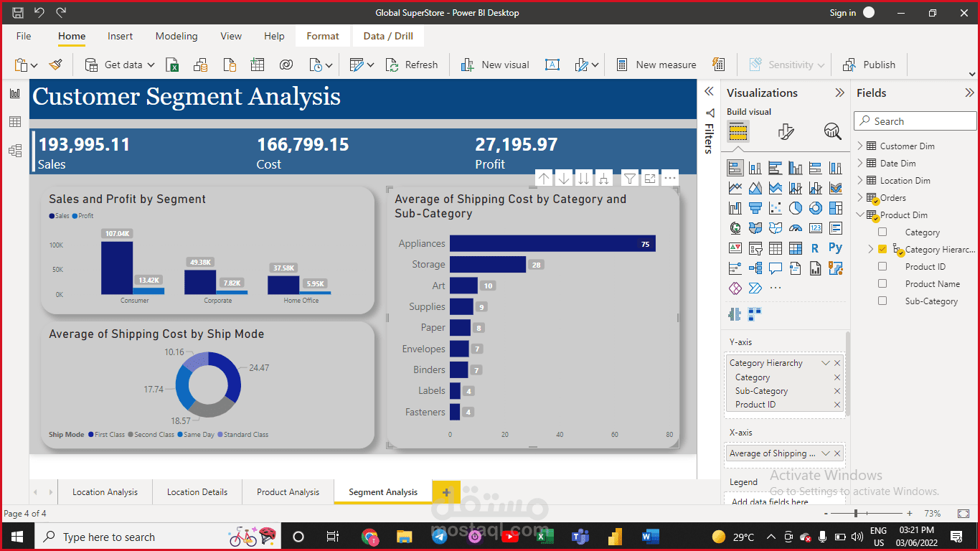Show filters icon on visual header
Viewport: 980px width, 551px height.
click(629, 178)
